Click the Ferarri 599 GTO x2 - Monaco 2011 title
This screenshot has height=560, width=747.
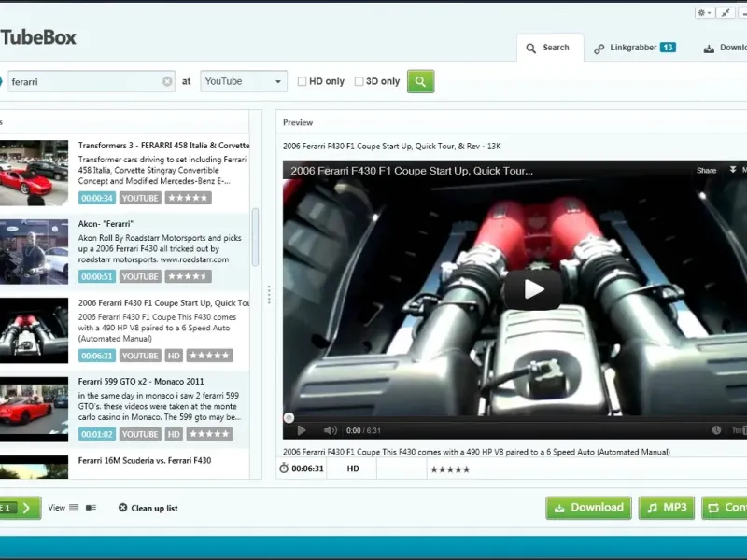141,382
